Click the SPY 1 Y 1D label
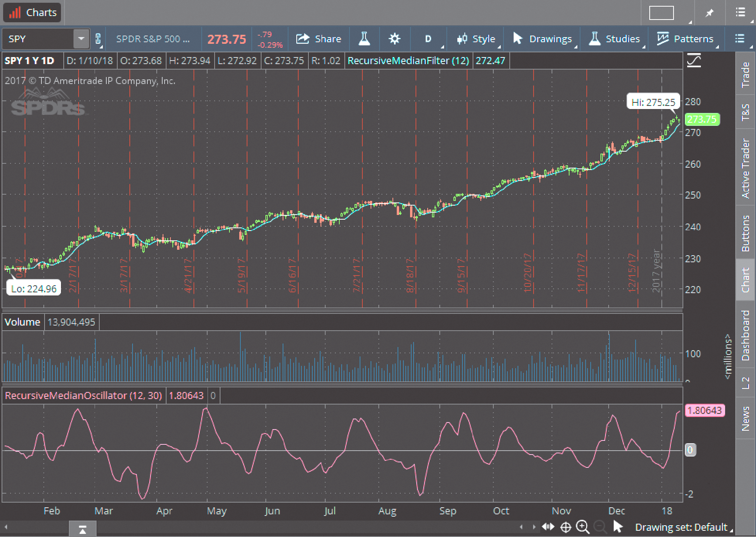 coord(29,61)
